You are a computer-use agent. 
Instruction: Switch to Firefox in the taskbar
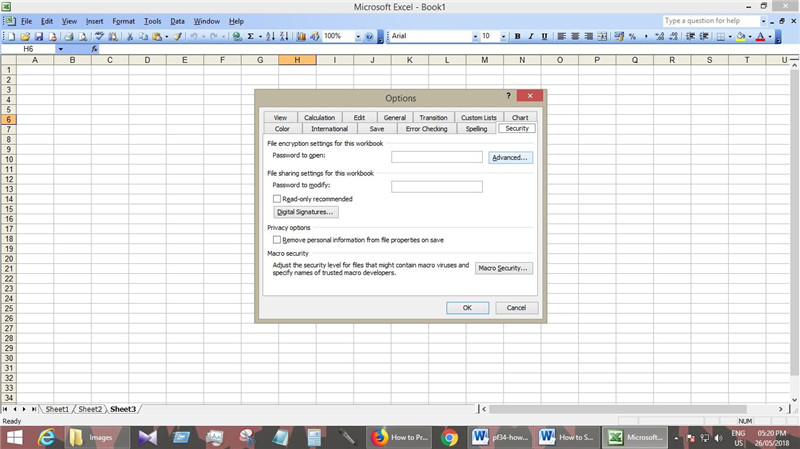(x=399, y=437)
